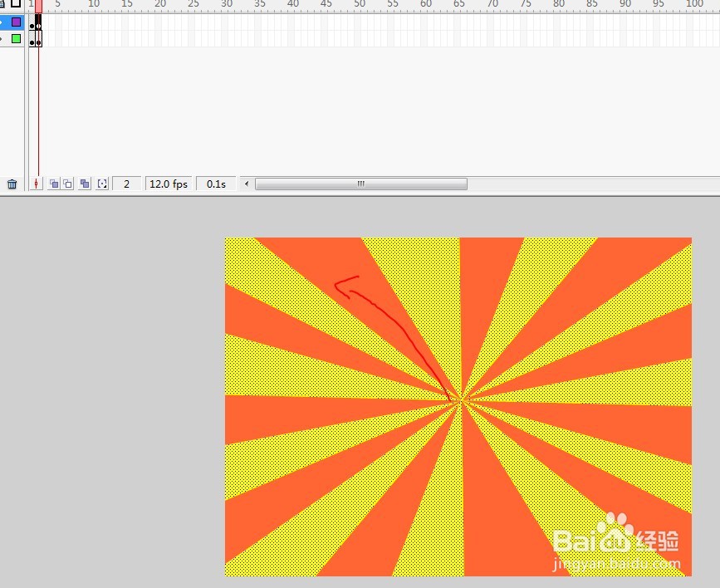Screen dimensions: 720x588
Task: Click frame 100 on the timeline ruler
Action: point(694,3)
